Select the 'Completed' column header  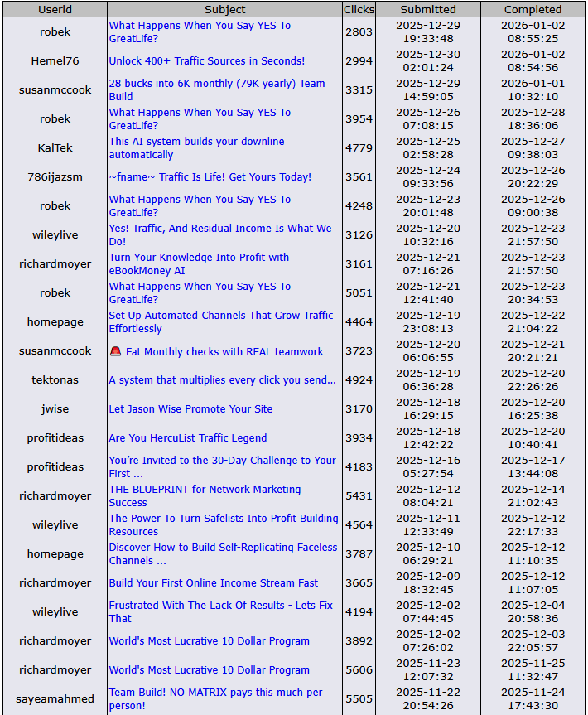pyautogui.click(x=533, y=9)
